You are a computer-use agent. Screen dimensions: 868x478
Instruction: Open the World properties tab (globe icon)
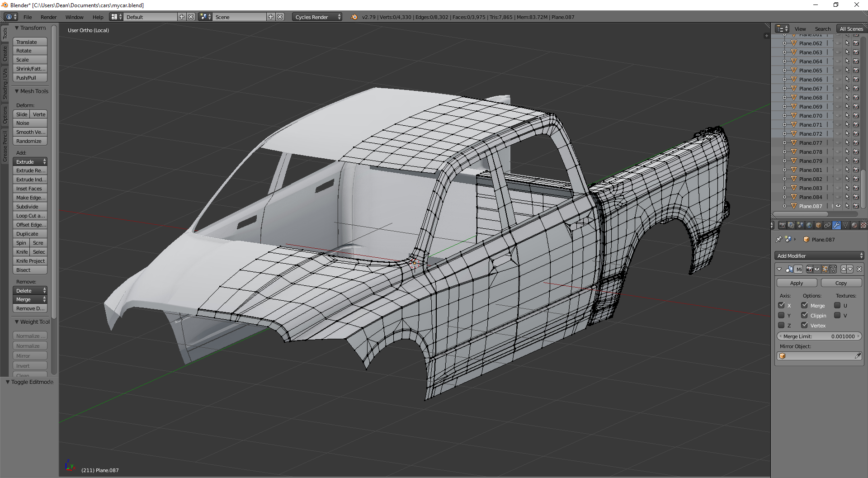pyautogui.click(x=809, y=225)
